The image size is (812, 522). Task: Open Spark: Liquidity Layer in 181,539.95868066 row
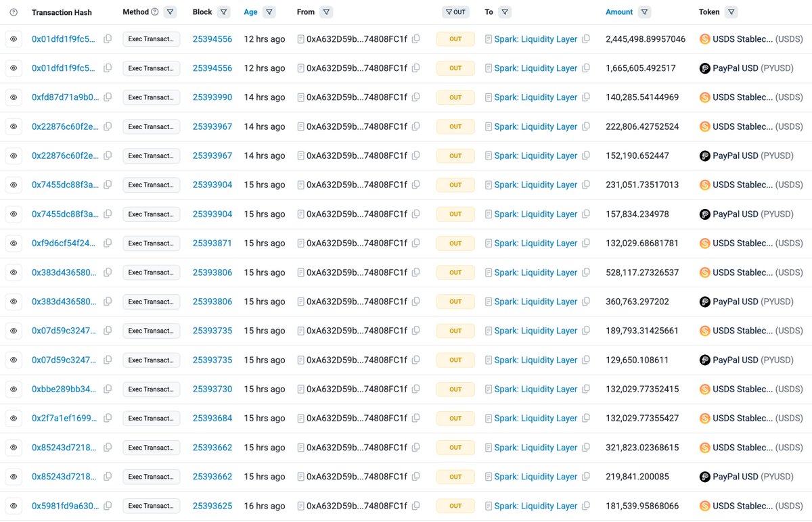pos(536,506)
